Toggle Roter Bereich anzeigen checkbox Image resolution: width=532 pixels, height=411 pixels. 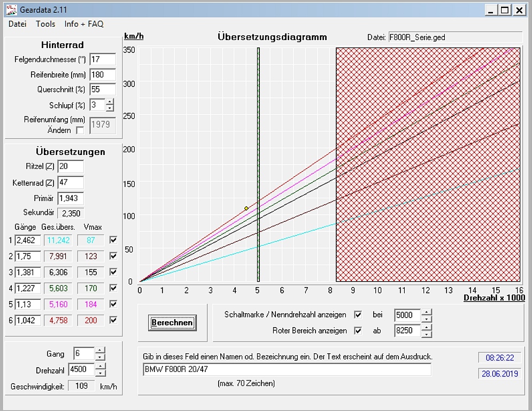point(358,331)
